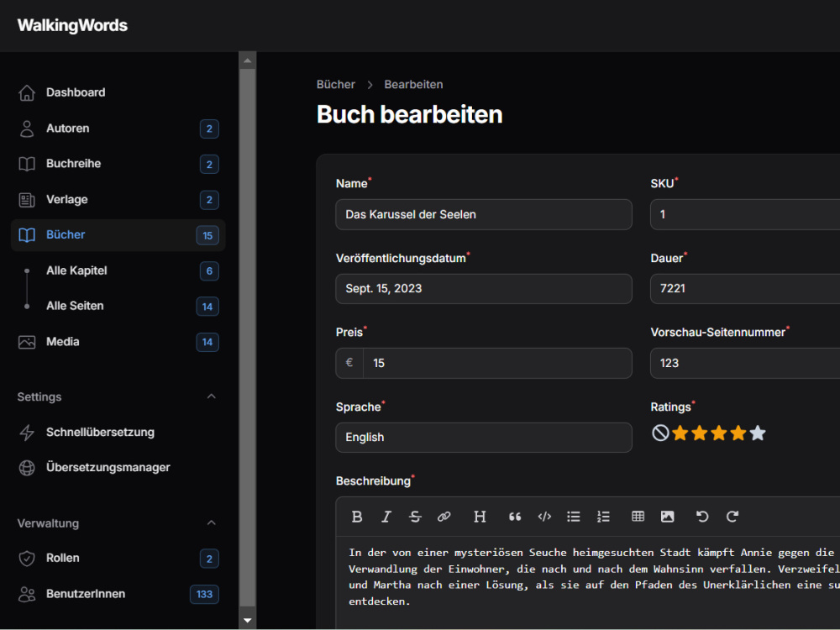The width and height of the screenshot is (840, 630).
Task: Click the Media image icon
Action: pyautogui.click(x=27, y=342)
